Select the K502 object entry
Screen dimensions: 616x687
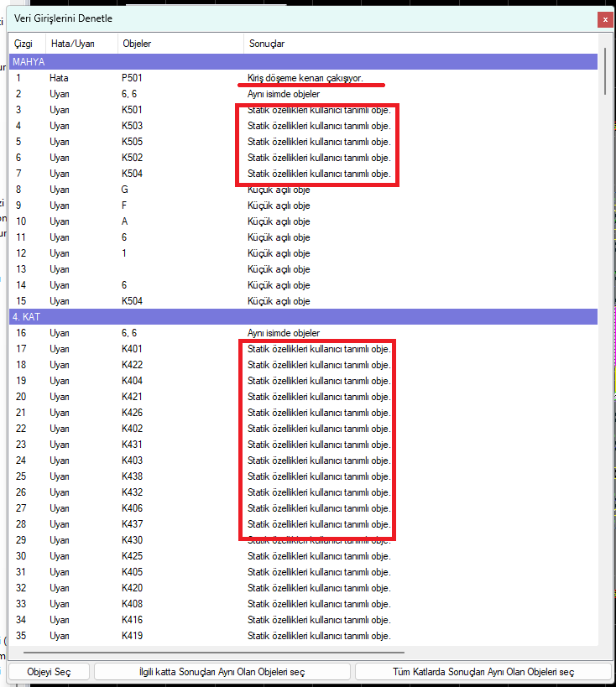132,158
